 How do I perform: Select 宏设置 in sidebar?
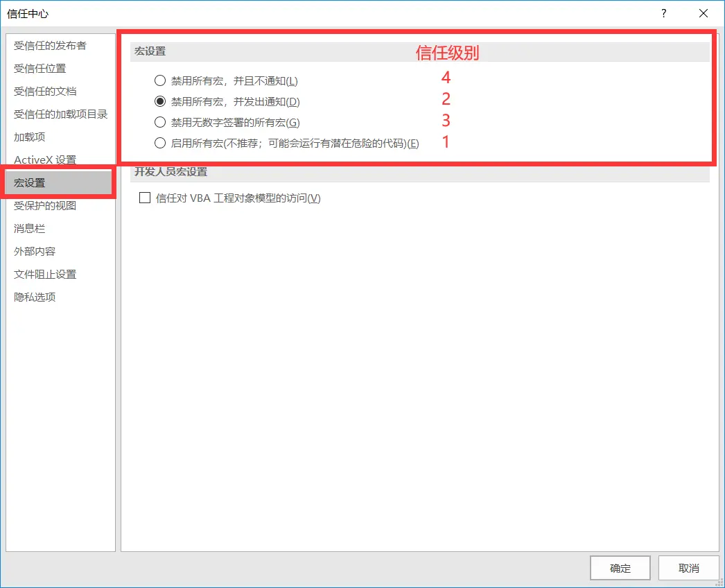pyautogui.click(x=29, y=183)
